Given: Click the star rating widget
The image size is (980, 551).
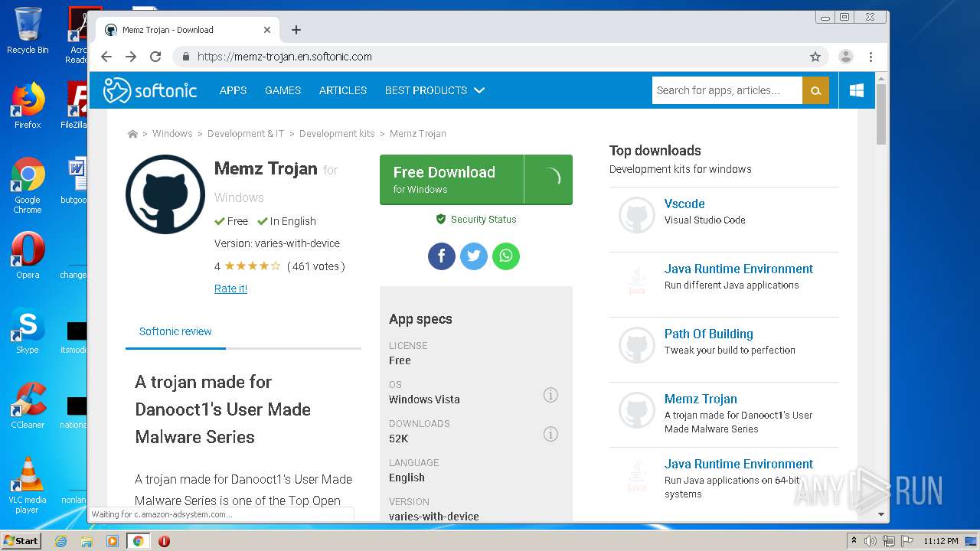Looking at the screenshot, I should [x=252, y=266].
